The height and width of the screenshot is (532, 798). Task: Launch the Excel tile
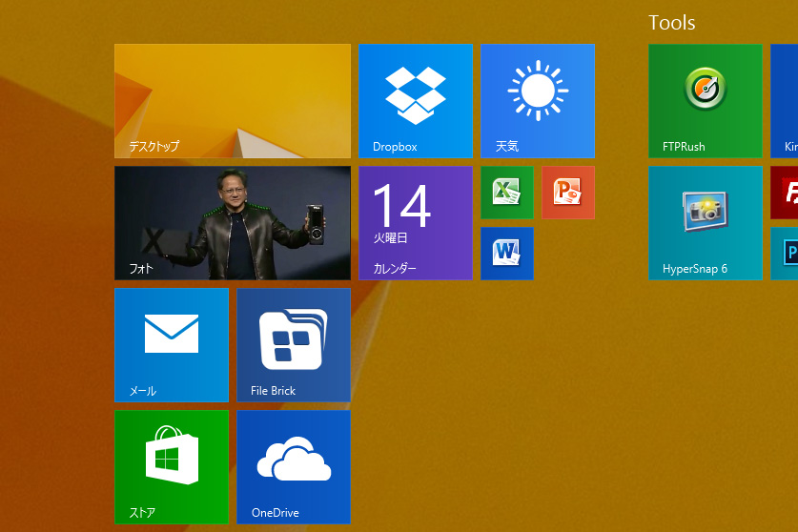(x=507, y=193)
